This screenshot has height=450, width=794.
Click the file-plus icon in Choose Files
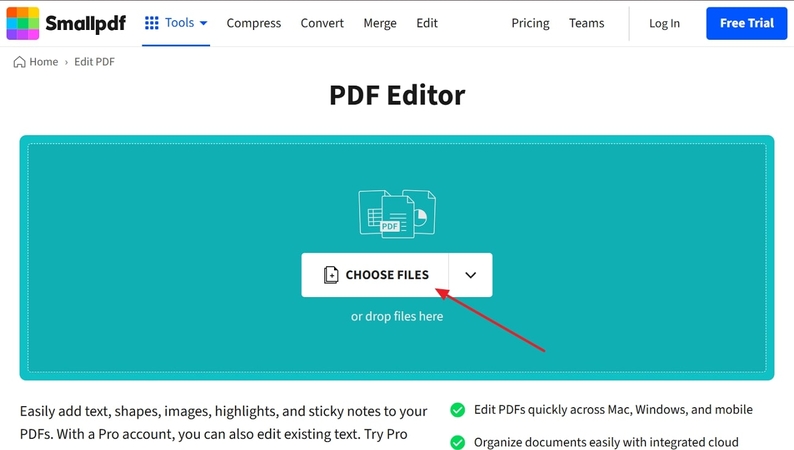331,275
